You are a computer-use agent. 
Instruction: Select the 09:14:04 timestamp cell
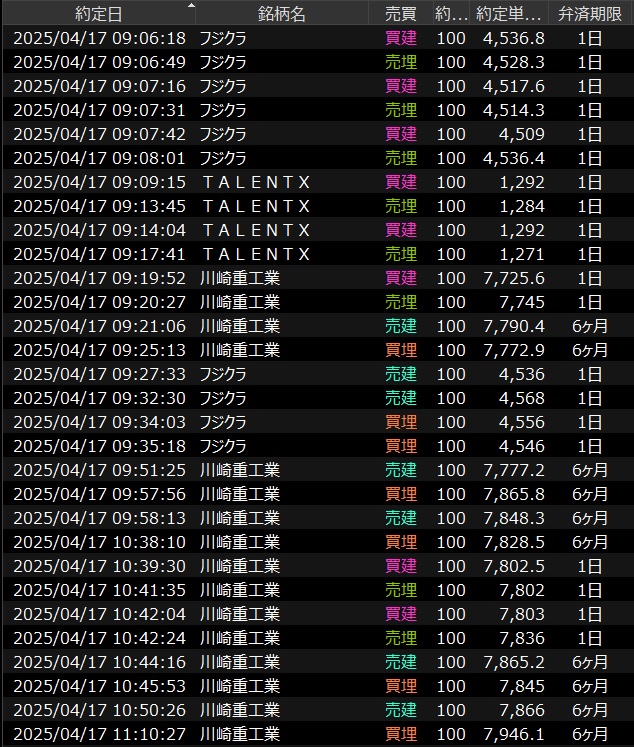[100, 230]
